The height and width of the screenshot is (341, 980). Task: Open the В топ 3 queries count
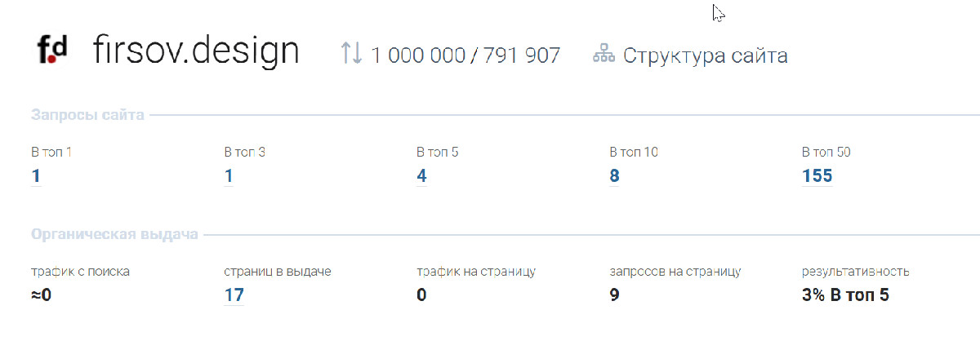coord(229,175)
